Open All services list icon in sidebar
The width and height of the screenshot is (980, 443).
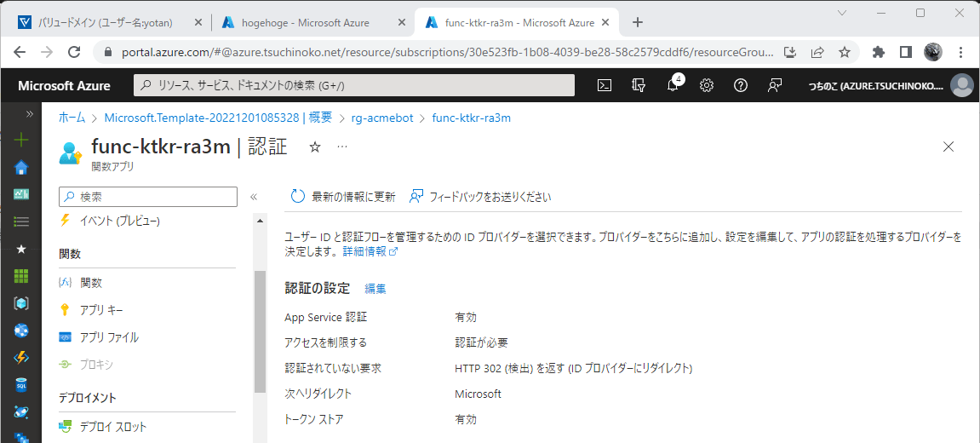[x=21, y=221]
